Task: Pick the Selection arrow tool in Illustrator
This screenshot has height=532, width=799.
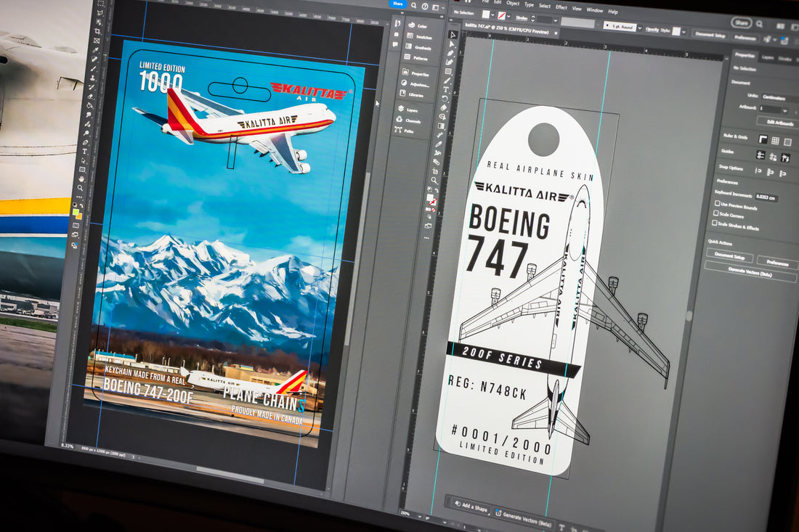Action: coord(453,34)
